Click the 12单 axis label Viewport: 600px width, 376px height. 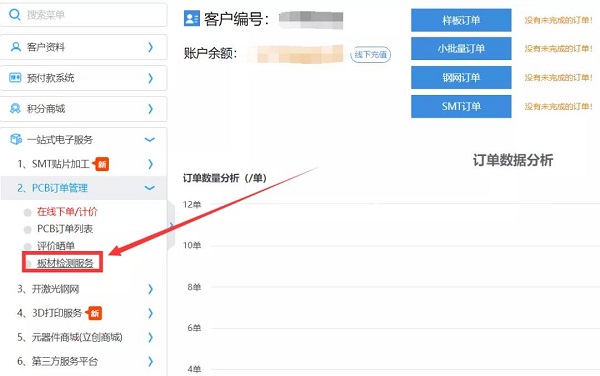click(192, 205)
